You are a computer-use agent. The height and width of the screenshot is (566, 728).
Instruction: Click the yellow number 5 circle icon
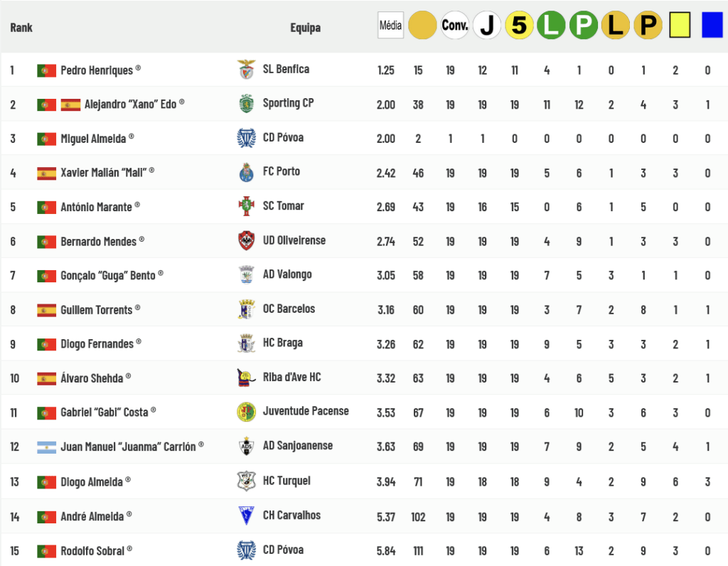point(519,26)
